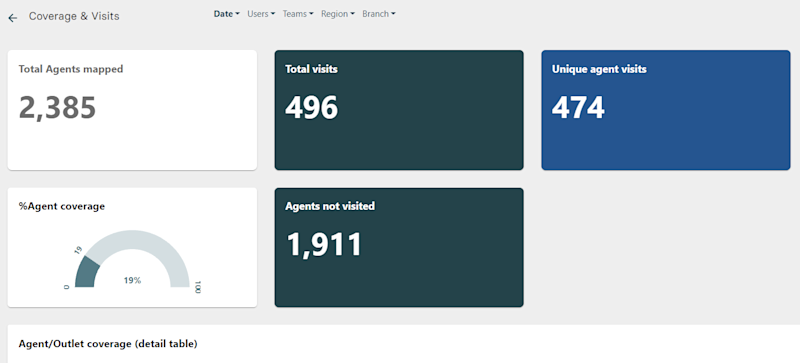Click the %Agent coverage card heading
800x363 pixels.
tap(62, 206)
